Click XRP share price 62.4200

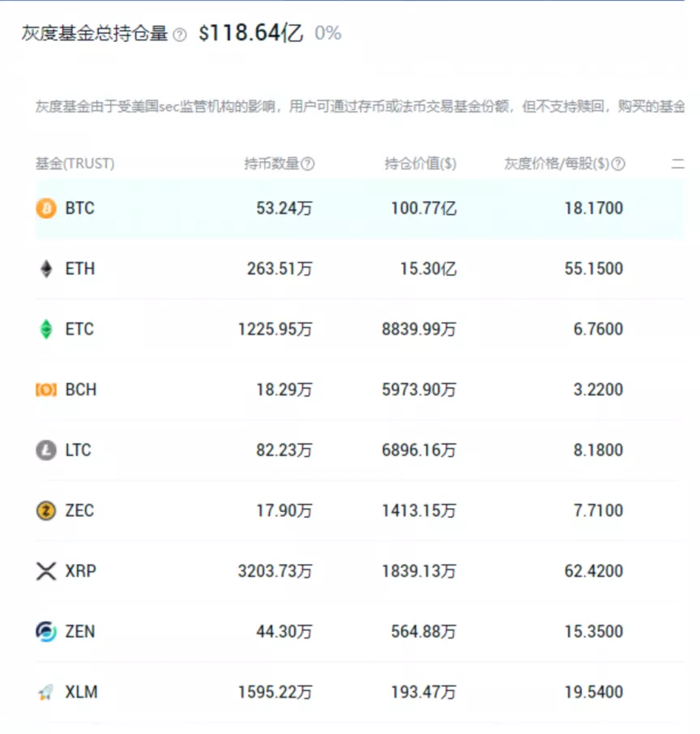tap(594, 571)
